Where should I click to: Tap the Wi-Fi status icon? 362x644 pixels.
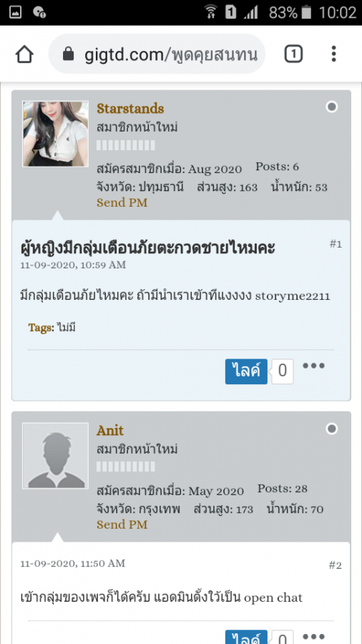click(211, 12)
